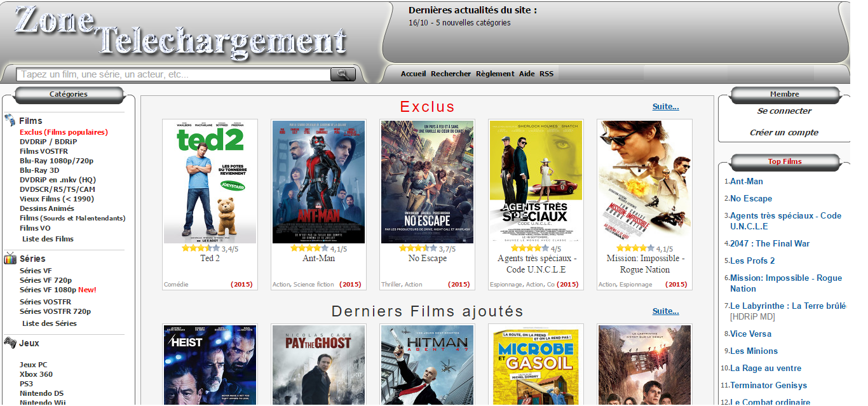This screenshot has height=406, width=868.
Task: Click the Séries television icon
Action: point(10,258)
